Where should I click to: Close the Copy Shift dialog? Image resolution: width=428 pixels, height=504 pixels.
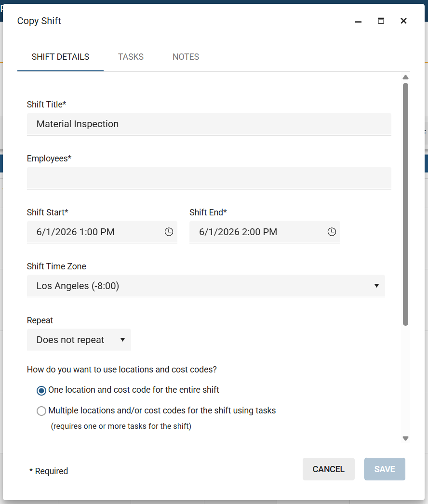click(x=403, y=21)
